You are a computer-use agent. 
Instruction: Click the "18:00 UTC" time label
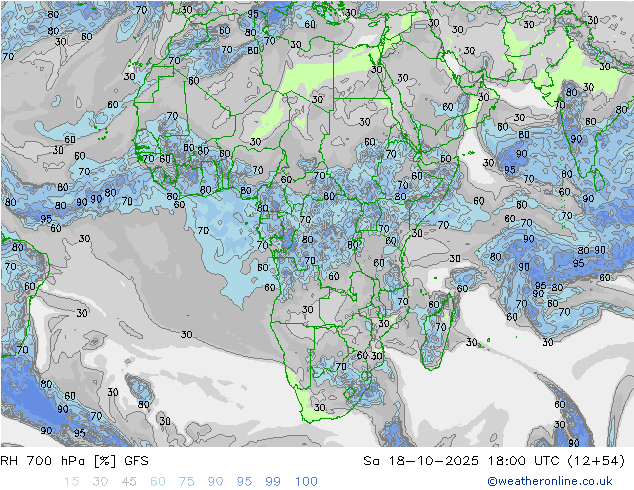(x=523, y=461)
